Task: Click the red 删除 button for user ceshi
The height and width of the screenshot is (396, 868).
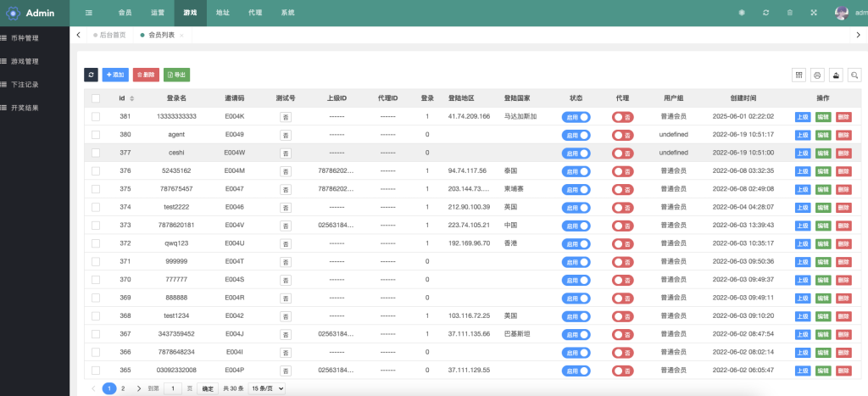Action: (x=843, y=153)
